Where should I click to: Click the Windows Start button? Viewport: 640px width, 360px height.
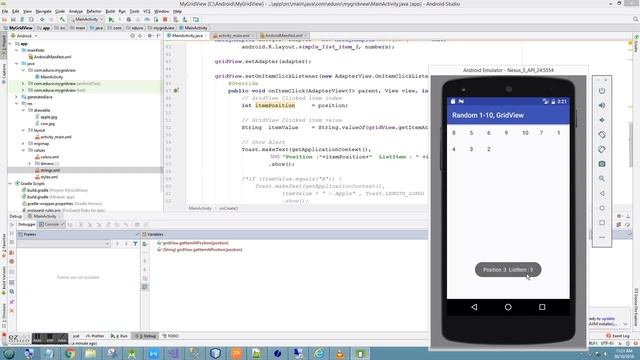(x=9, y=353)
